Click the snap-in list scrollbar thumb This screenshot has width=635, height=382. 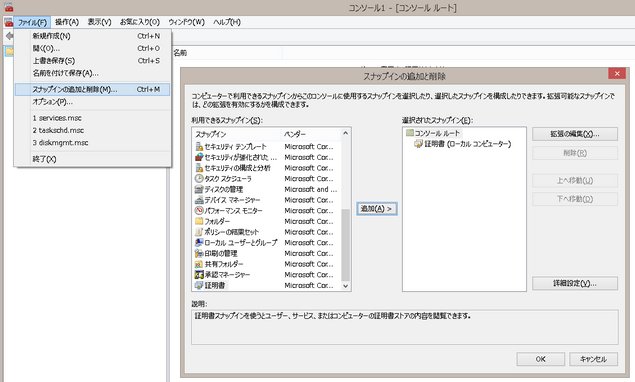[345, 245]
